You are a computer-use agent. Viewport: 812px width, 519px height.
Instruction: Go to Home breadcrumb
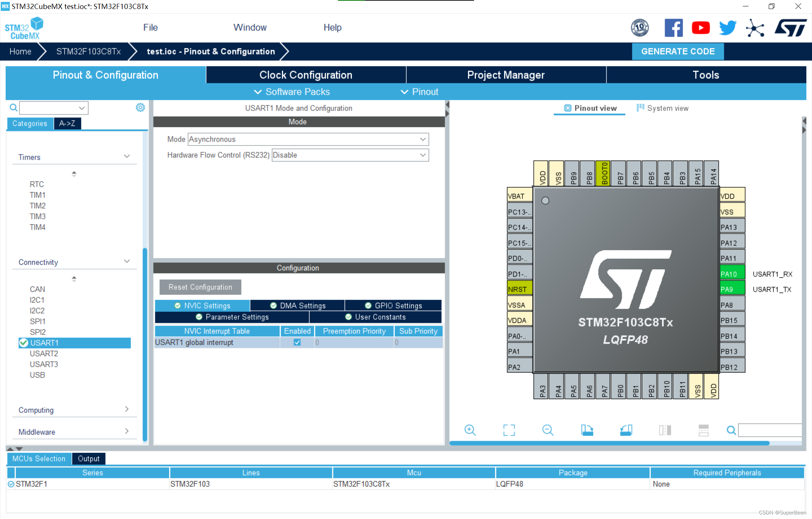[20, 52]
